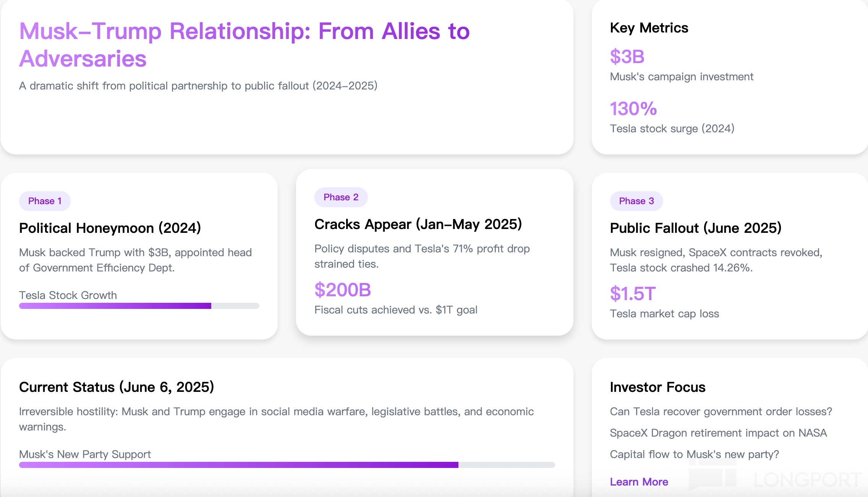Click the Key Metrics heading

(x=649, y=28)
